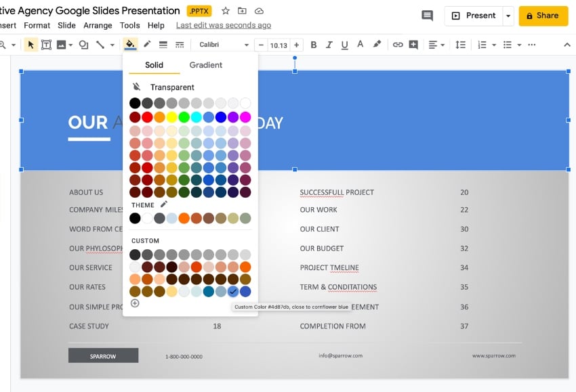The width and height of the screenshot is (576, 392).
Task: Toggle underline formatting
Action: point(345,45)
